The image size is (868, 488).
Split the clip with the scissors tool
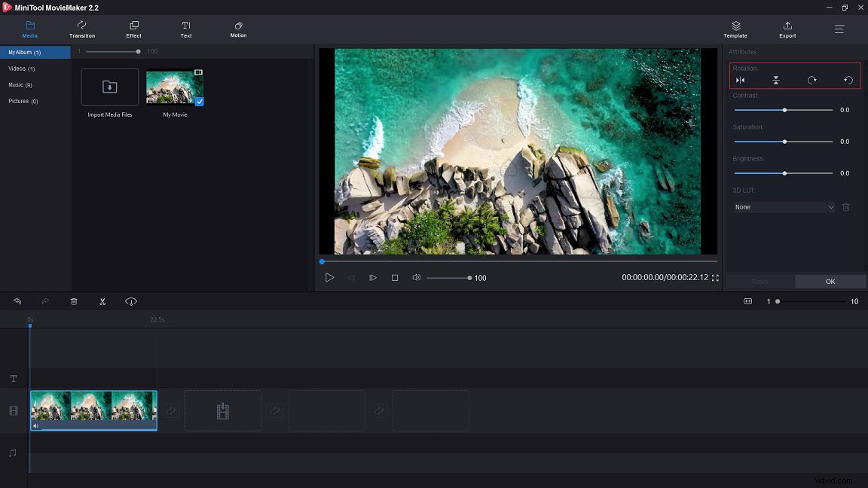coord(102,301)
